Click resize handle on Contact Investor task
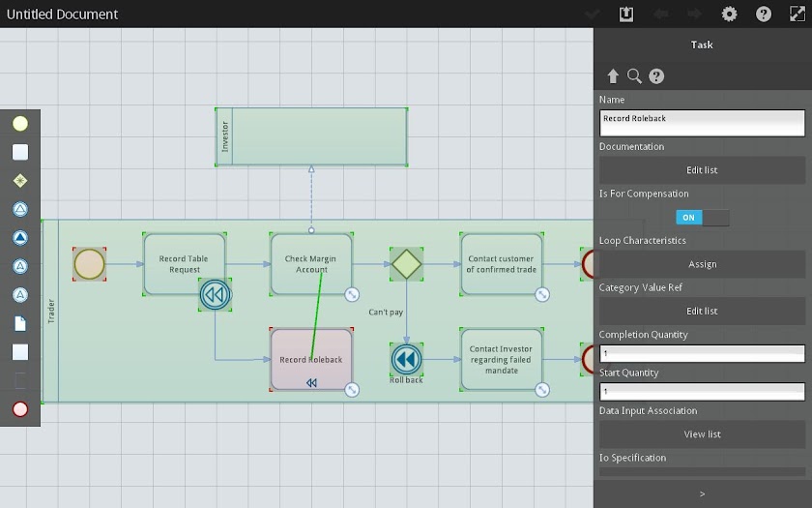This screenshot has height=508, width=812. click(542, 390)
